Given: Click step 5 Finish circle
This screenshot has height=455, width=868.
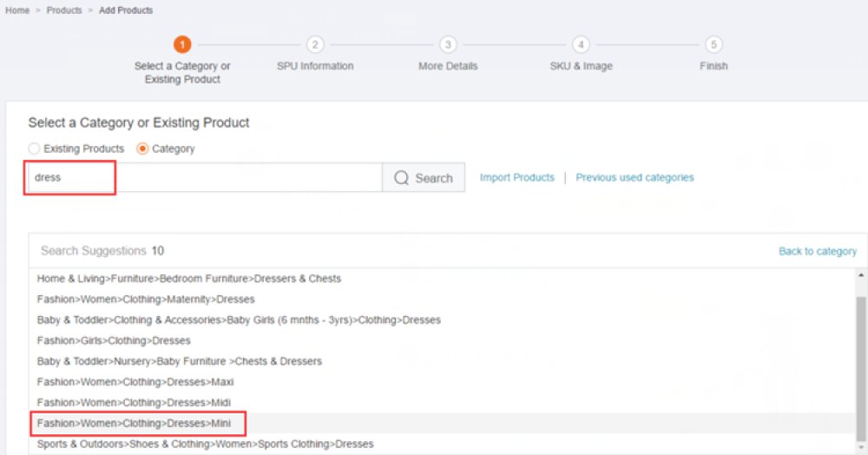Looking at the screenshot, I should [x=713, y=44].
